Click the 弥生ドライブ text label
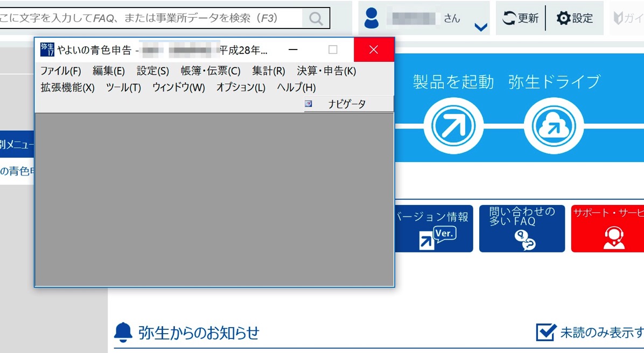Viewport: 644px width, 353px height. tap(554, 82)
